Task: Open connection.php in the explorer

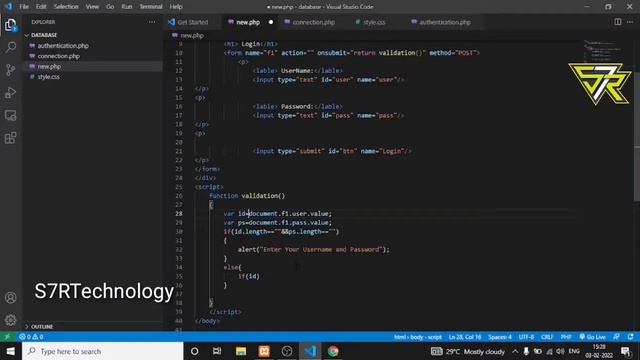Action: (58, 56)
